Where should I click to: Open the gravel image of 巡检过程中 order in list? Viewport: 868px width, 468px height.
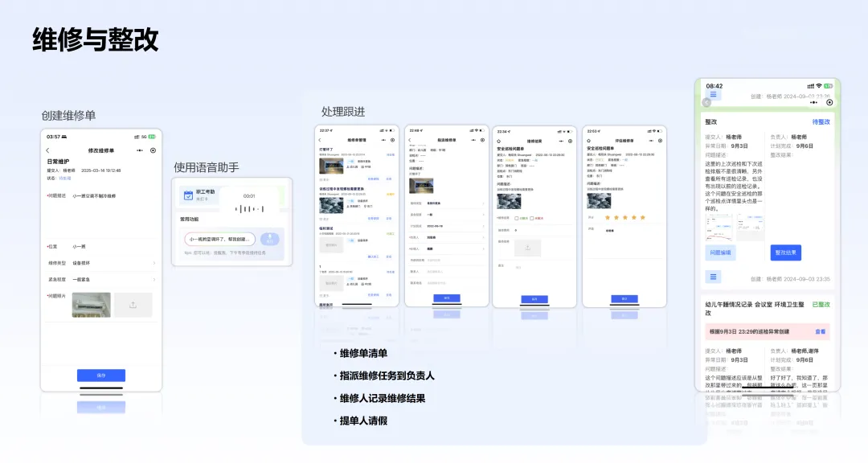[331, 206]
